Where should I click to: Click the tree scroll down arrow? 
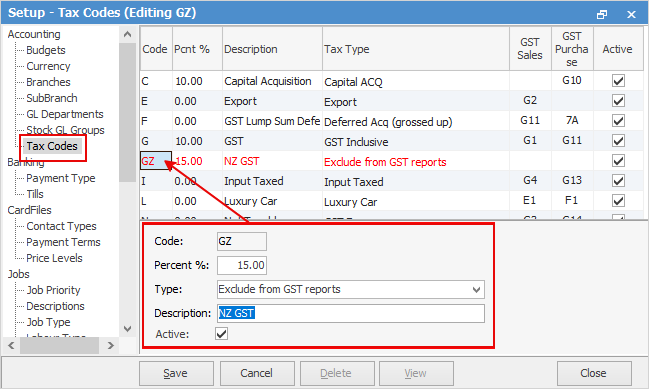(x=127, y=329)
